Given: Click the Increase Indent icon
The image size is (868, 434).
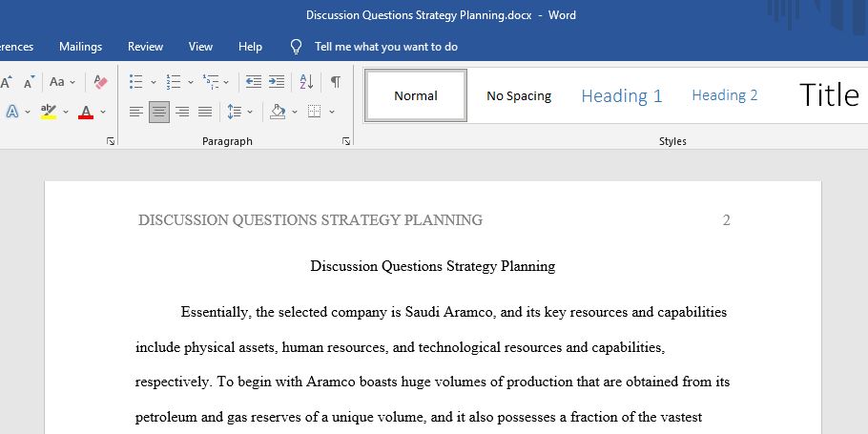Looking at the screenshot, I should coord(277,82).
